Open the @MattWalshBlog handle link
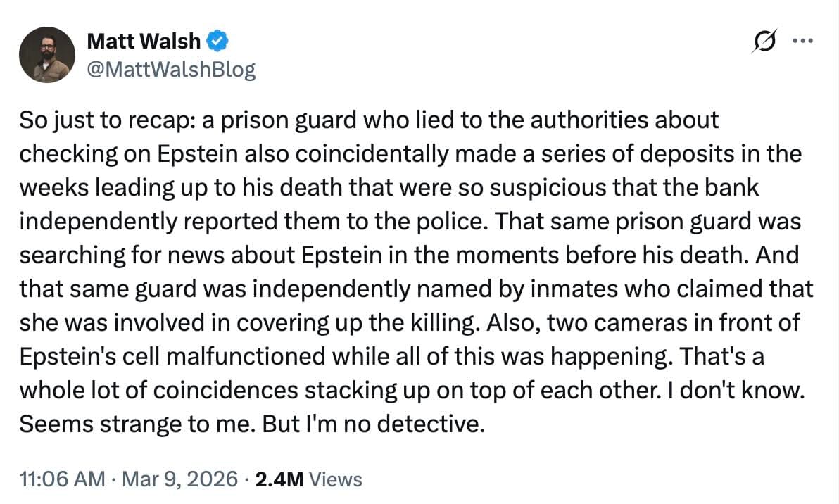839x504 pixels. pyautogui.click(x=171, y=69)
